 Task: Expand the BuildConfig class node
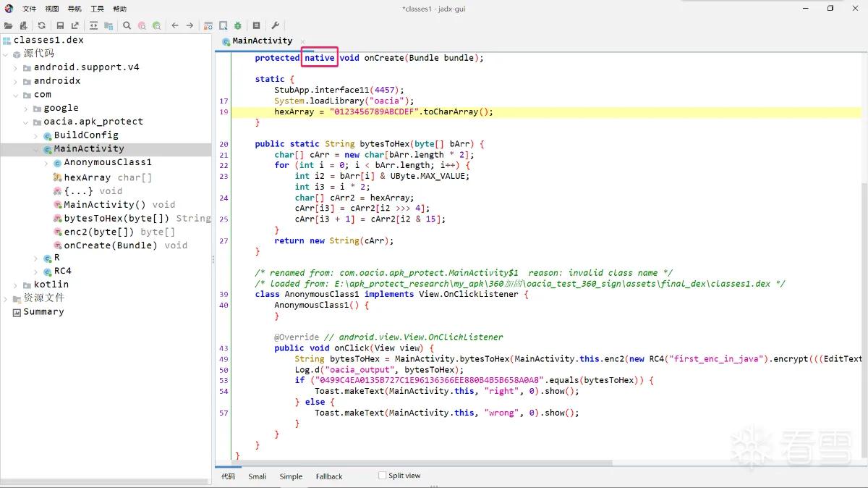[x=36, y=135]
